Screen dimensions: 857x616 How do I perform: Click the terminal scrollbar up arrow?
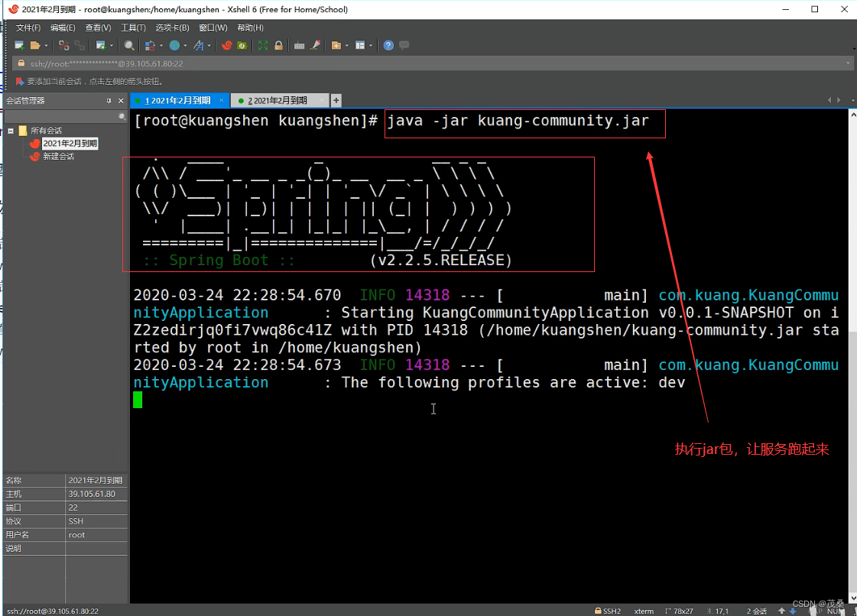(852, 115)
